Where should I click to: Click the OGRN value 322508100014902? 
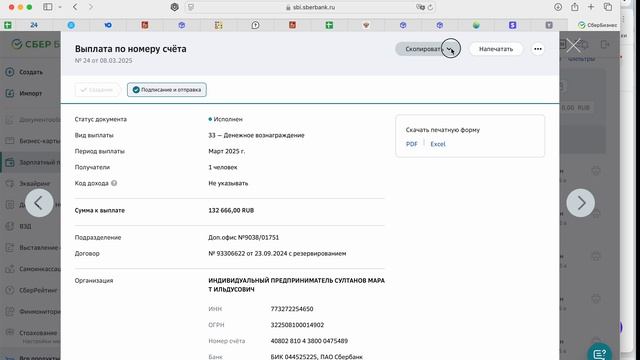[x=297, y=325]
